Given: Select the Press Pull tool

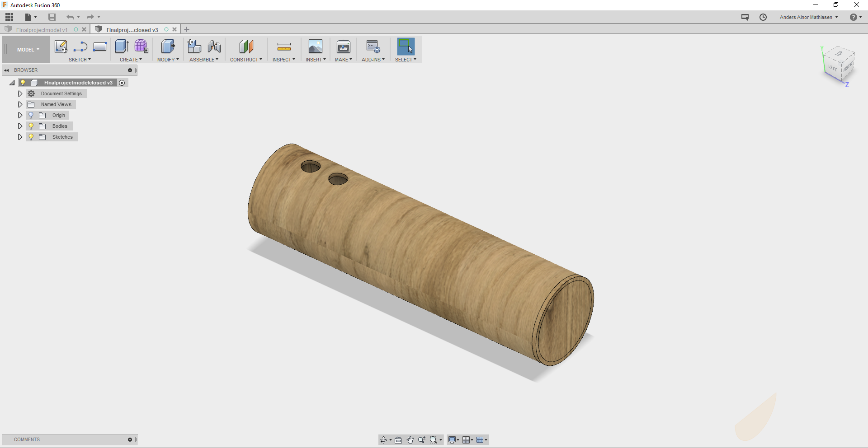Looking at the screenshot, I should point(168,47).
